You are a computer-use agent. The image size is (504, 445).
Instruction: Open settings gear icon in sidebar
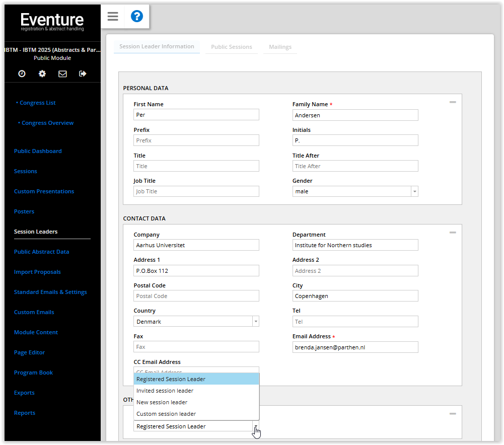42,73
